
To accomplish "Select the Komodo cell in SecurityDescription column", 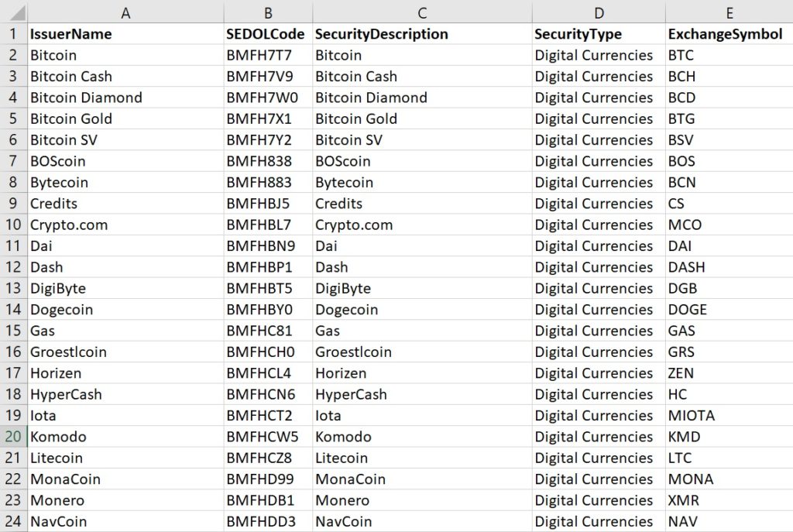I will pyautogui.click(x=422, y=437).
